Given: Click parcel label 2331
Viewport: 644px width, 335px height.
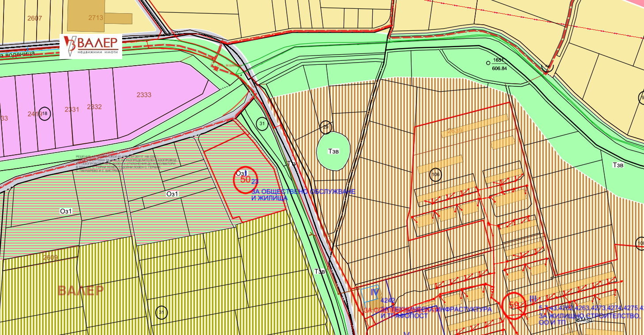Looking at the screenshot, I should (72, 109).
